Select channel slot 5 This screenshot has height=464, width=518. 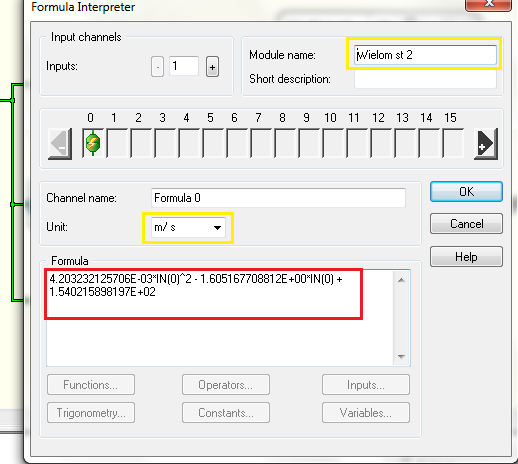point(213,143)
